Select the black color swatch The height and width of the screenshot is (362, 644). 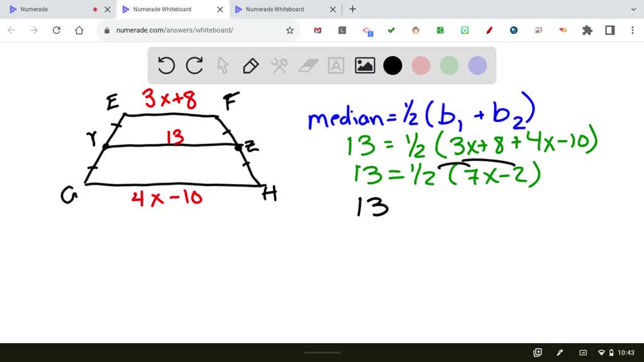[x=392, y=65]
